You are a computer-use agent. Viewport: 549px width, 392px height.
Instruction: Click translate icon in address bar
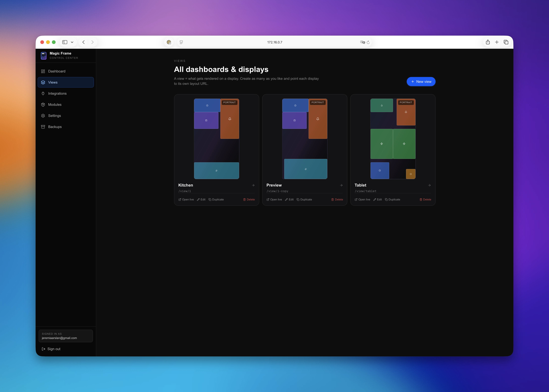(x=362, y=42)
